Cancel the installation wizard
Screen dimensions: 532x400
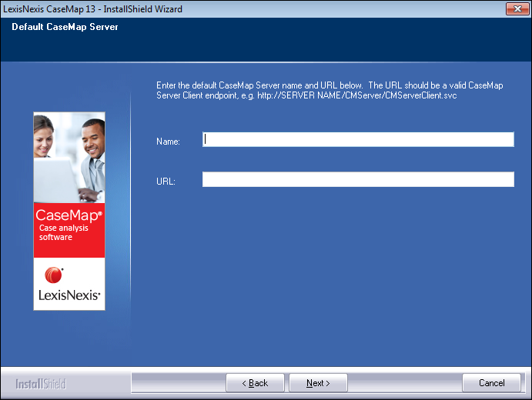click(491, 383)
